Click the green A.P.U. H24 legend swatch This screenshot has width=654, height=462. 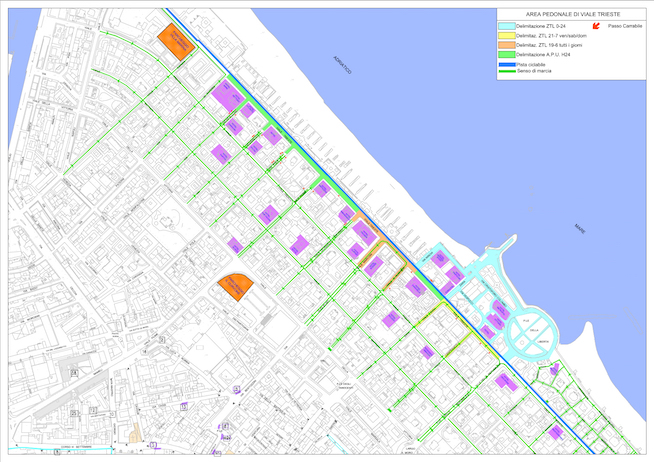[505, 54]
